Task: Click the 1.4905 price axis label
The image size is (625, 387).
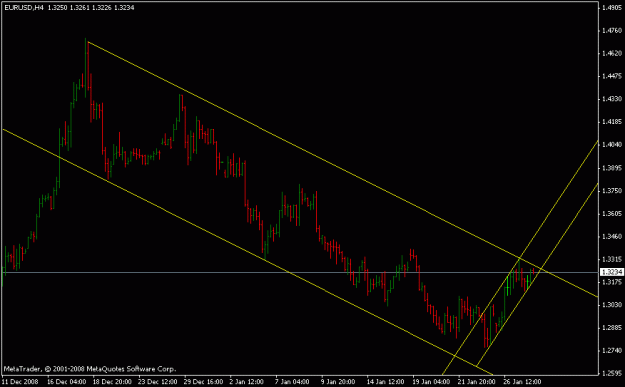Action: 612,8
